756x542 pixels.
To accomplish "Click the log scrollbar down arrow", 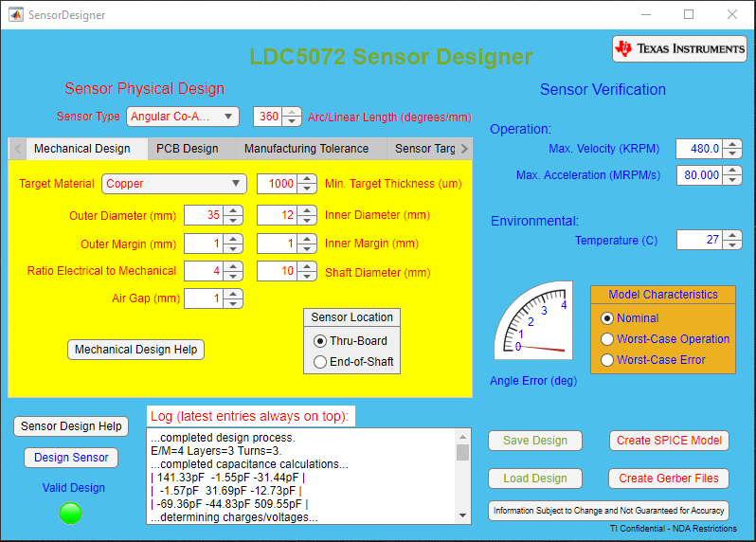I will tap(463, 516).
